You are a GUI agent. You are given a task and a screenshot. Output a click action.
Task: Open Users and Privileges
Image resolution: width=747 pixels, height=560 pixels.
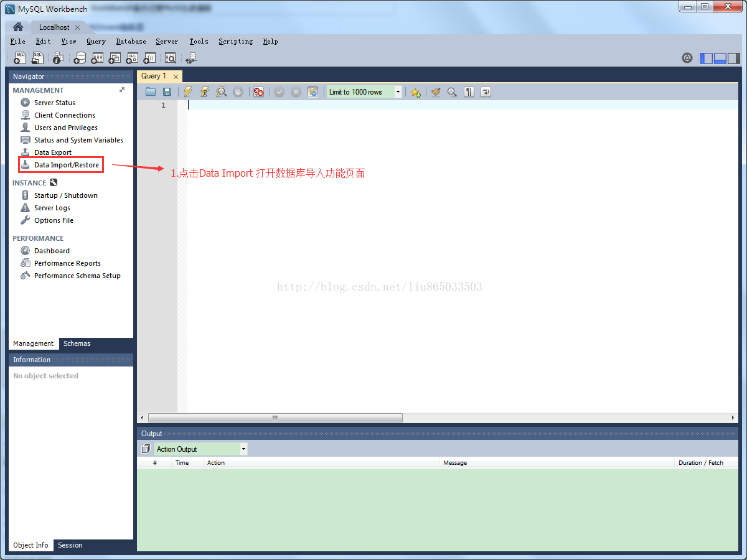(66, 128)
